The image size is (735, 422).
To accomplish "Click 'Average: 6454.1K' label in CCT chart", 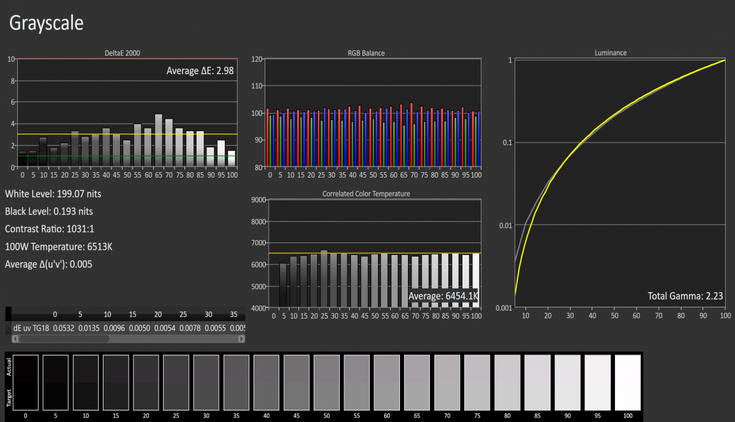I will coord(443,296).
